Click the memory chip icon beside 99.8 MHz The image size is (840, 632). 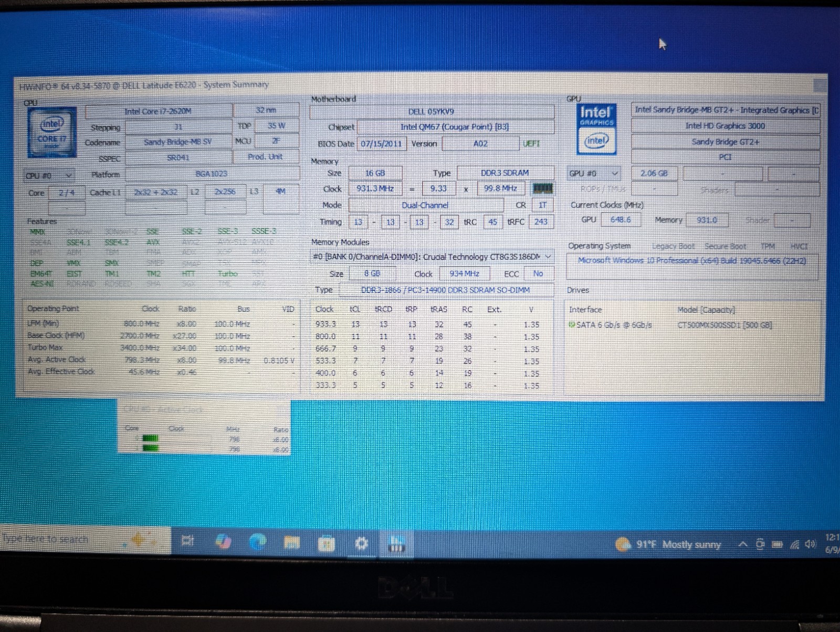[x=542, y=188]
